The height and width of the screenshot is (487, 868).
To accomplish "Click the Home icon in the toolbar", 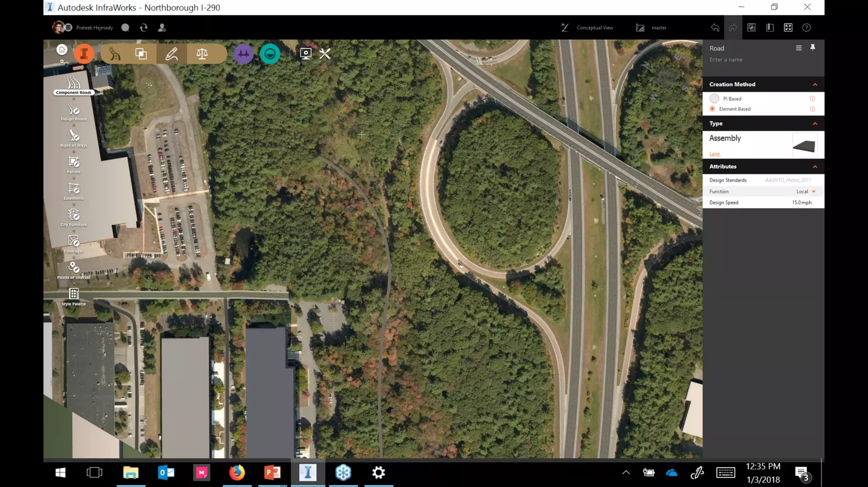I will (x=62, y=50).
